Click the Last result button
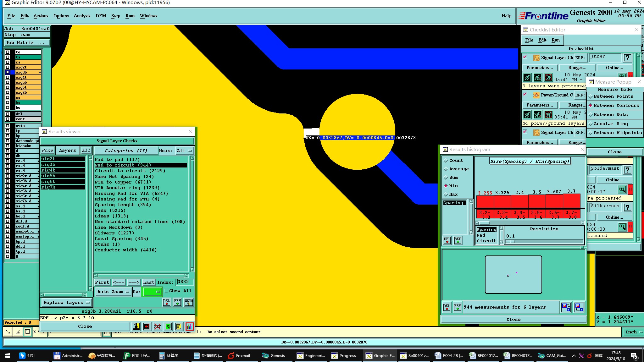The width and height of the screenshot is (644, 362). click(148, 282)
